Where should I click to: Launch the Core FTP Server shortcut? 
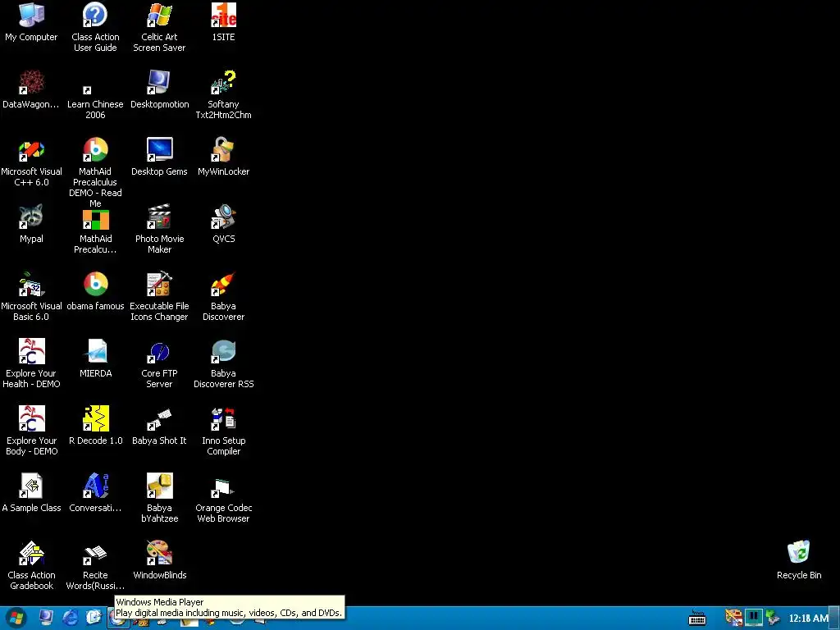159,351
